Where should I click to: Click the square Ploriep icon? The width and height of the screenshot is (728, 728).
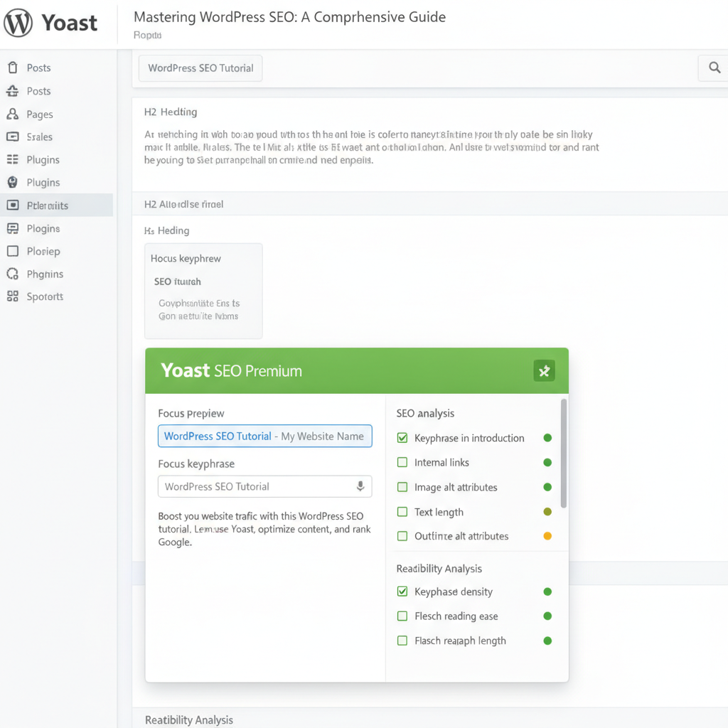pyautogui.click(x=13, y=251)
